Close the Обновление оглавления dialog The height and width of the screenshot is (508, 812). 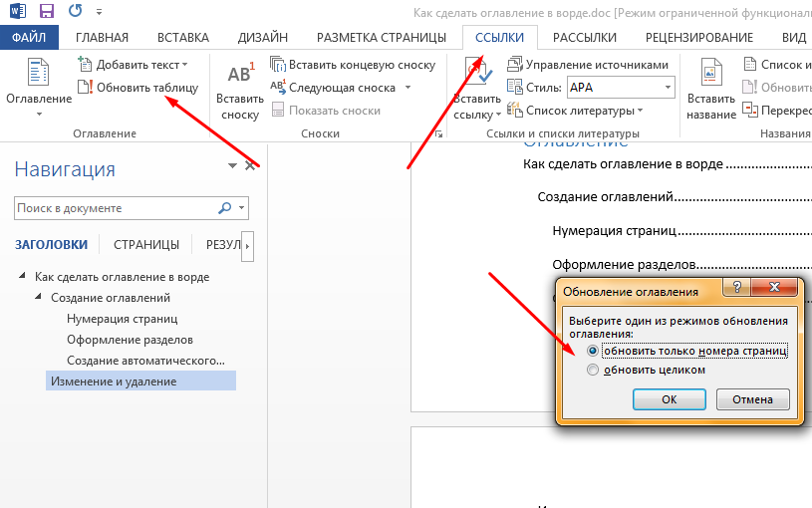click(774, 288)
